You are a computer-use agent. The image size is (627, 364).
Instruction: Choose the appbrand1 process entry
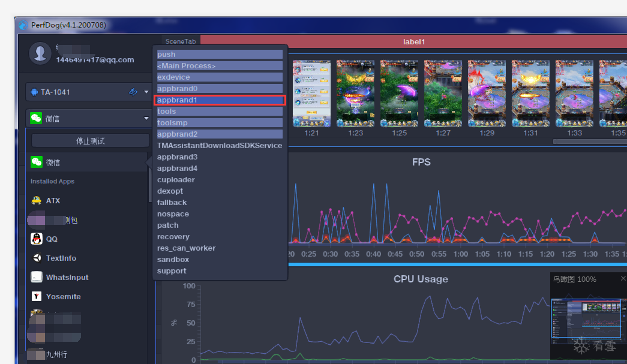[x=220, y=100]
